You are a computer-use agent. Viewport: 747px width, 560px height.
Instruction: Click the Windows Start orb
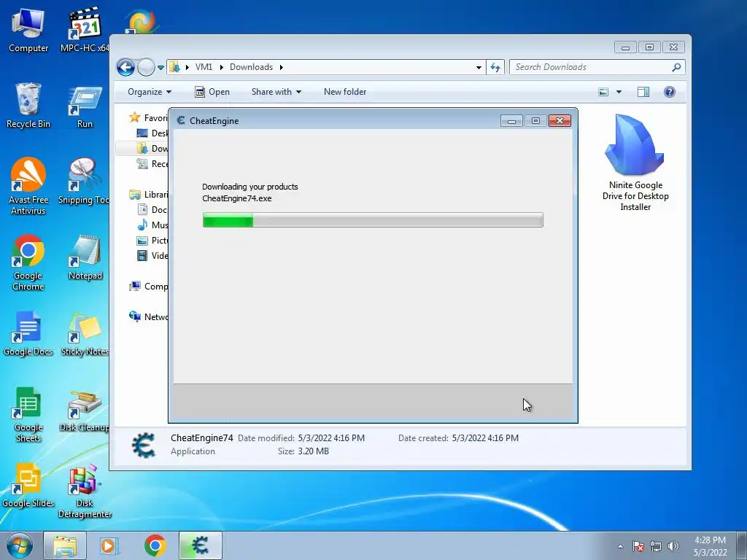click(x=20, y=545)
